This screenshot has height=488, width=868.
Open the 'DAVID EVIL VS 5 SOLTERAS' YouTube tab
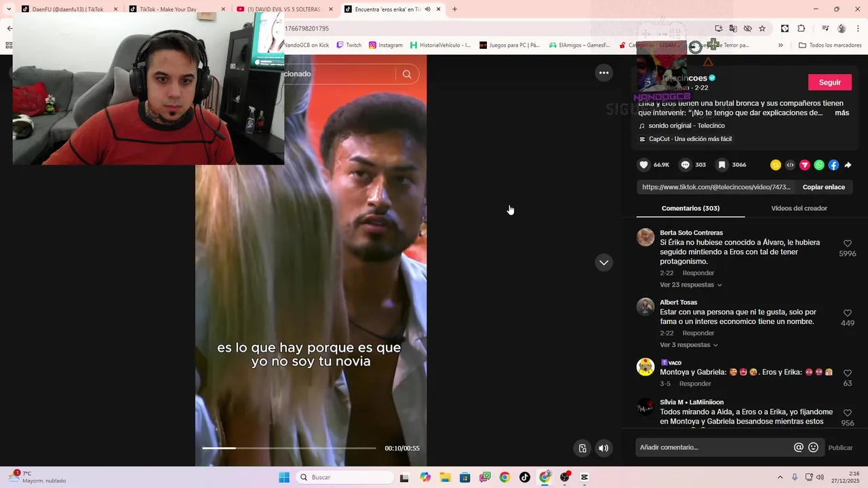[x=284, y=9]
